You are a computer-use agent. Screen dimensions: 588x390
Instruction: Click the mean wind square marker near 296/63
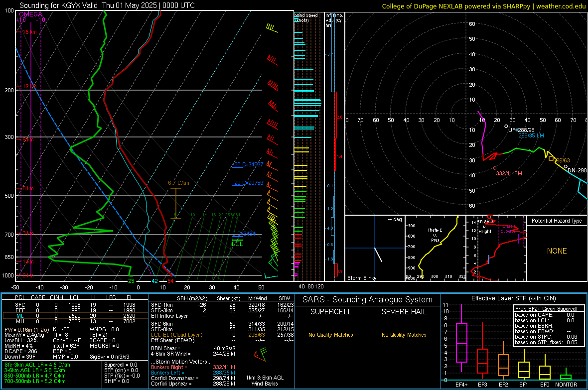tap(551, 159)
